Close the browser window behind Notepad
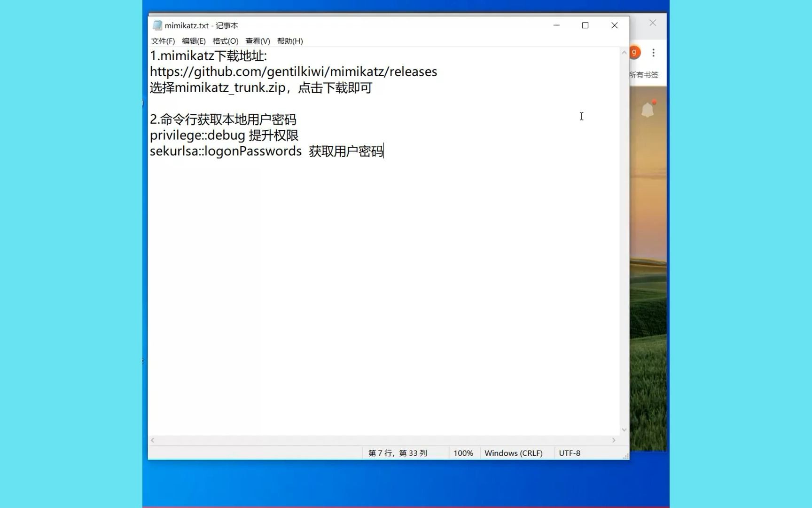This screenshot has height=508, width=812. [653, 23]
